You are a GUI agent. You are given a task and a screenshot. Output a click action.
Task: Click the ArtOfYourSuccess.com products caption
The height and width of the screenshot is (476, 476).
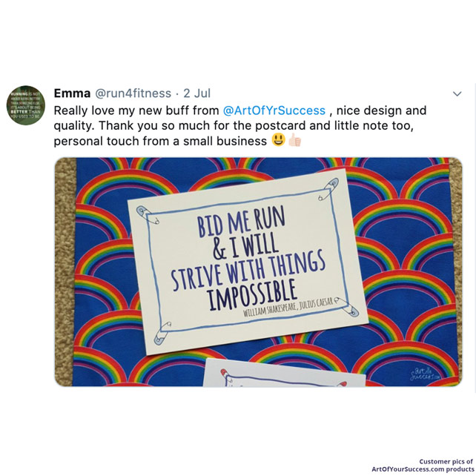(x=423, y=469)
